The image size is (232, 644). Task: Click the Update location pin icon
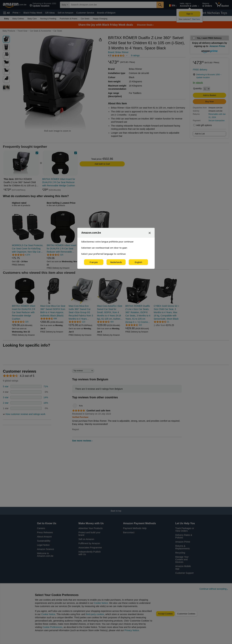coord(31,5)
